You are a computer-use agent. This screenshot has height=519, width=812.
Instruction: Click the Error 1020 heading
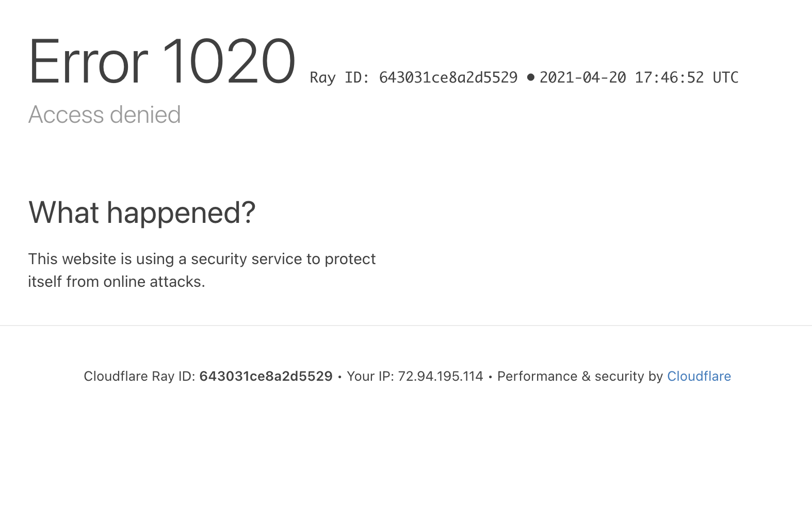pyautogui.click(x=162, y=61)
